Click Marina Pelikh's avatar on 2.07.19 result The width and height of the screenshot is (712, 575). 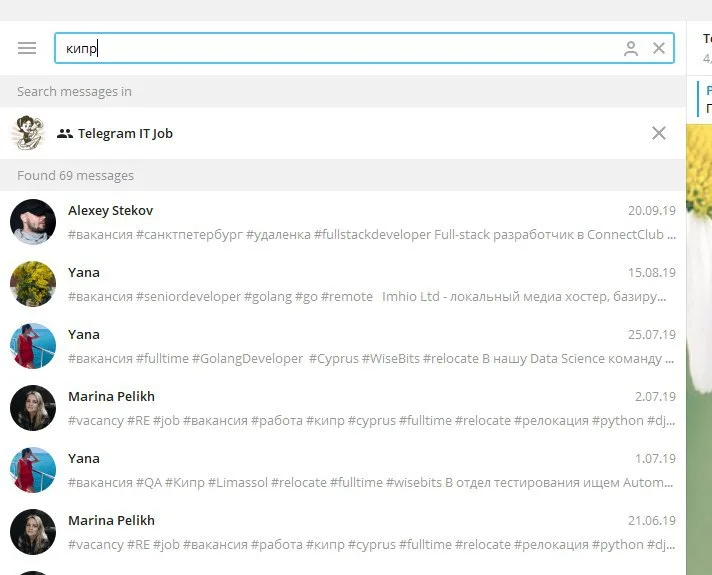point(33,408)
